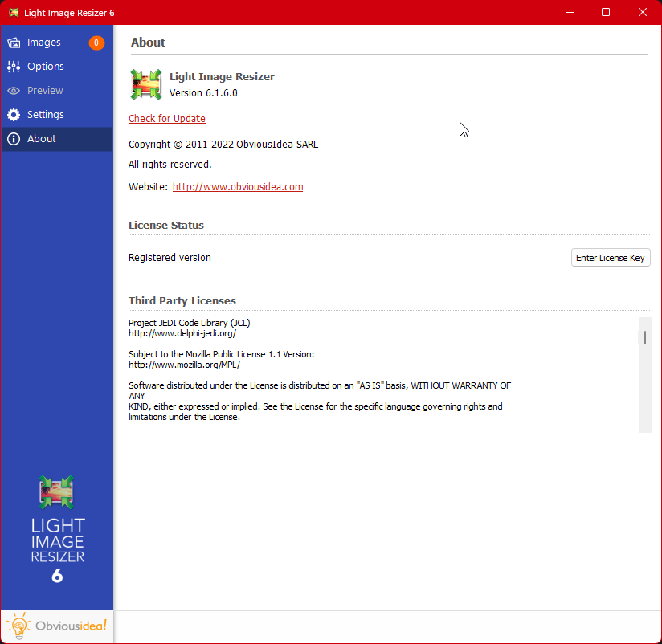Viewport: 662px width, 644px height.
Task: Close the Light Image Resizer window
Action: 643,13
